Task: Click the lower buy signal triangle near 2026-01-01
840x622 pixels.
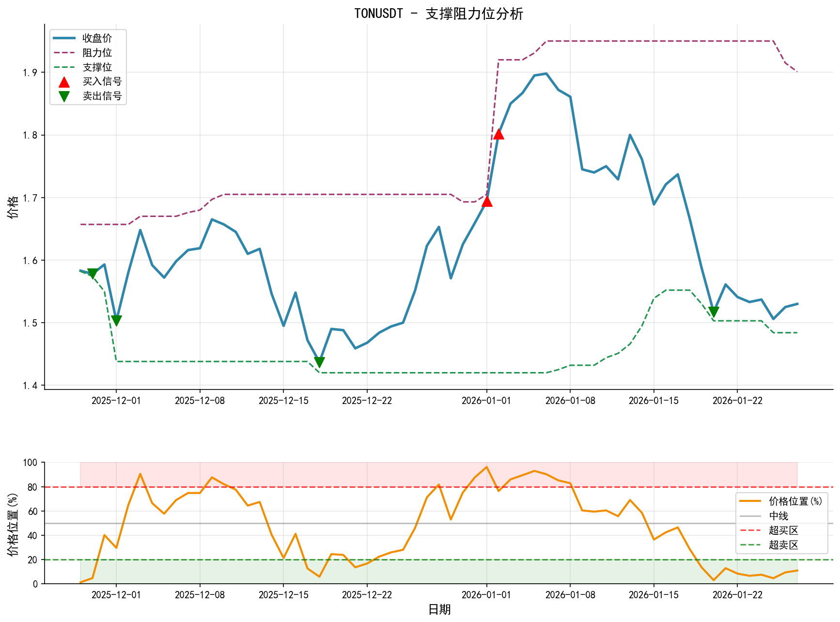Action: point(488,201)
